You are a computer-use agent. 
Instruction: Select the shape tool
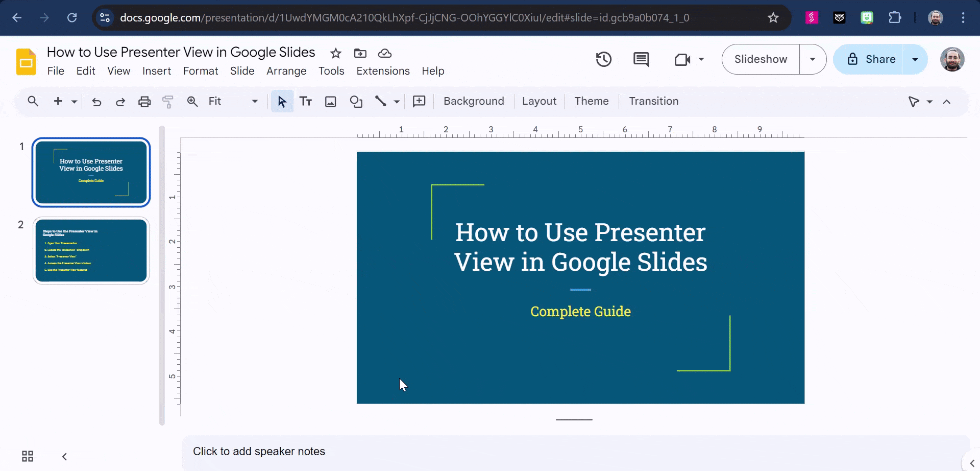(356, 101)
